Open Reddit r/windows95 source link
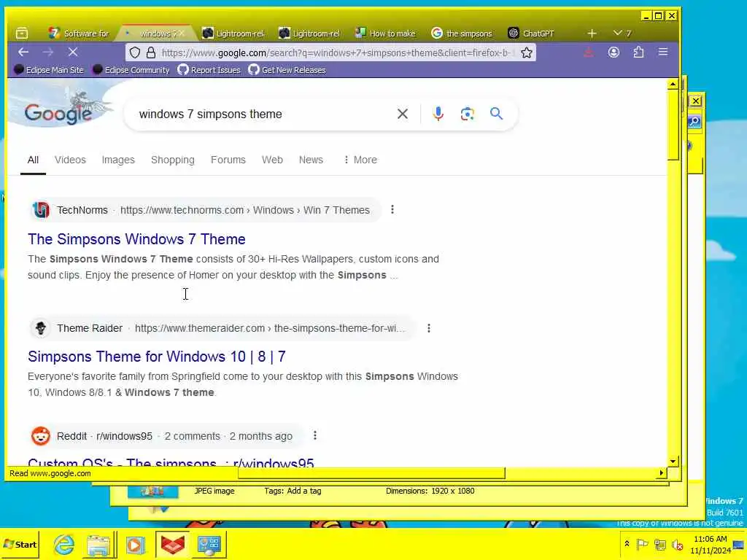This screenshot has width=747, height=560. point(166,436)
